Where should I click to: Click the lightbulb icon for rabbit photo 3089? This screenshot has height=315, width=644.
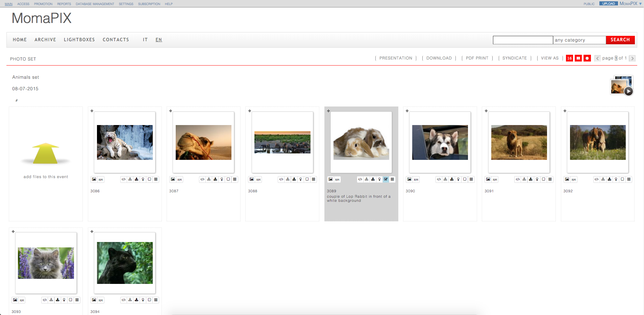pyautogui.click(x=379, y=179)
